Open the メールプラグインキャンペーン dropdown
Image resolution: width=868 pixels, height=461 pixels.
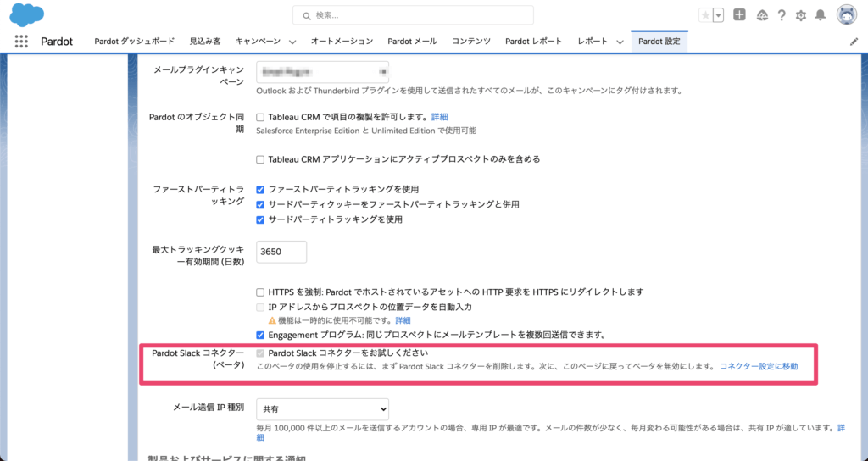tap(322, 72)
